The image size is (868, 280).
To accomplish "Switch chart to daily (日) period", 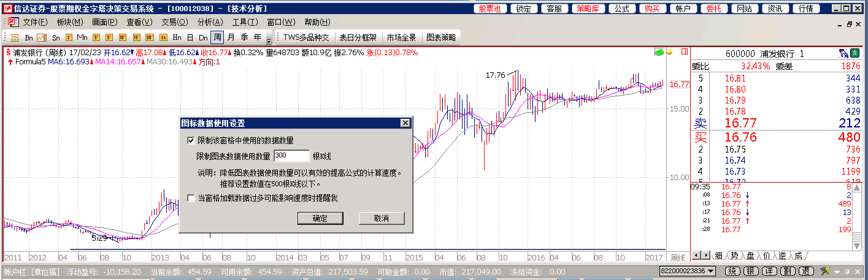I will click(x=190, y=38).
